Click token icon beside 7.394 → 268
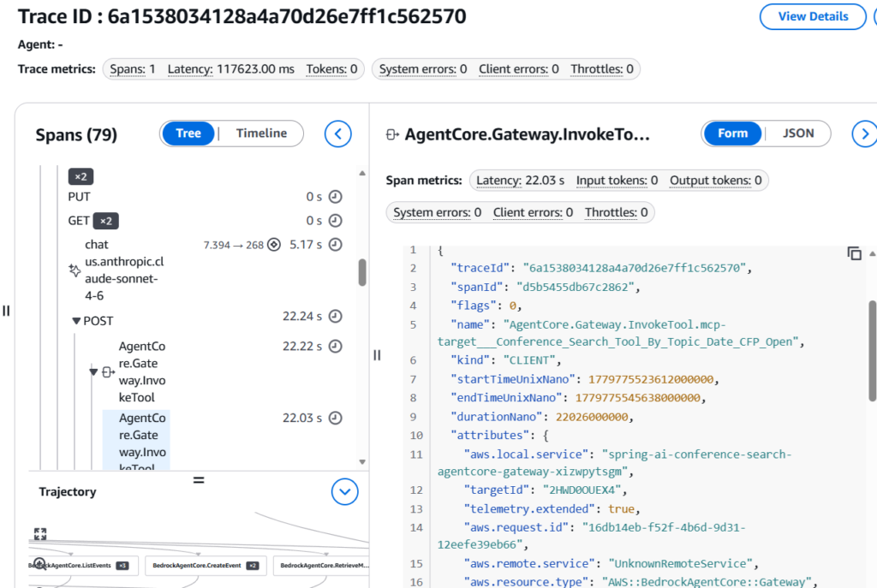The image size is (877, 588). coord(273,245)
